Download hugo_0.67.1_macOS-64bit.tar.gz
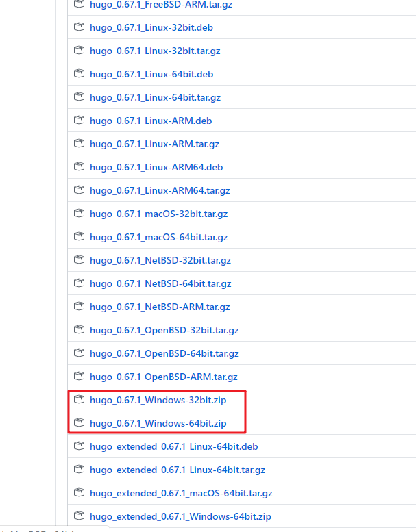This screenshot has width=416, height=532. [158, 237]
